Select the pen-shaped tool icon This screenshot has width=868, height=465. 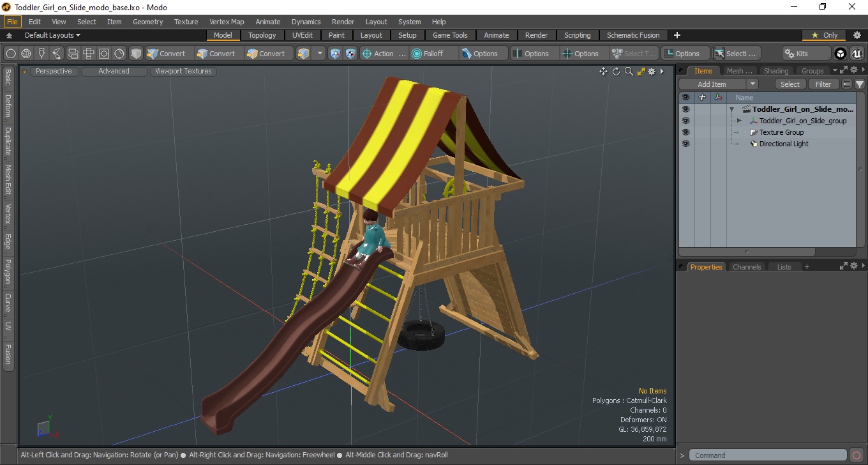point(41,54)
